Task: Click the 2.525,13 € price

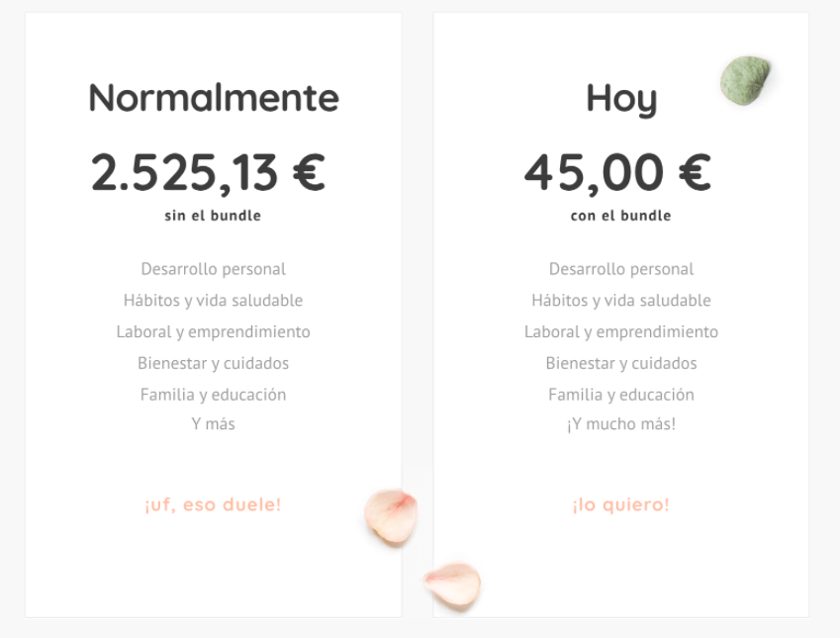Action: [209, 172]
